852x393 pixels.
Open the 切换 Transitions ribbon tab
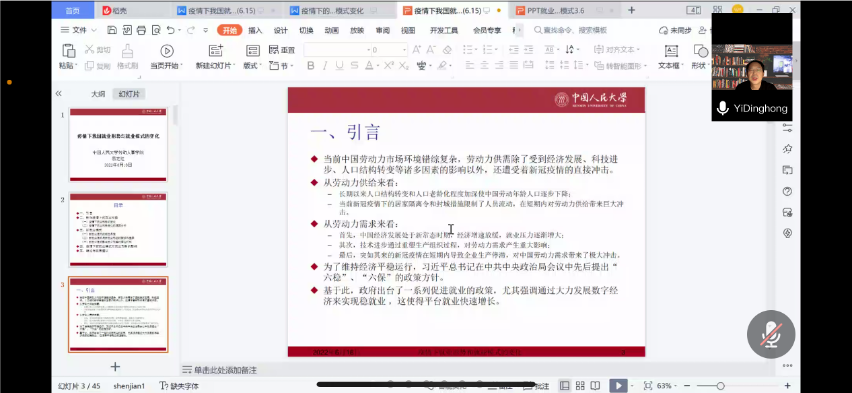pos(306,30)
